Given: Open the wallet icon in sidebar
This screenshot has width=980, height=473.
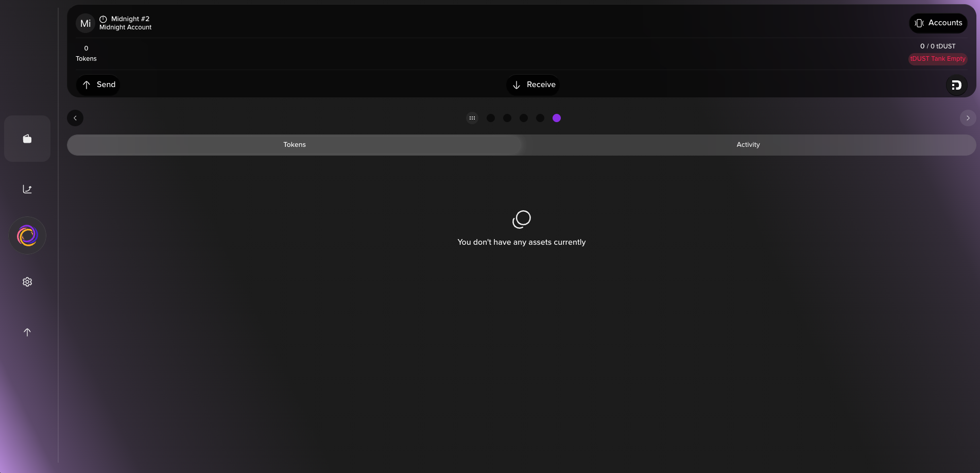Looking at the screenshot, I should point(27,139).
